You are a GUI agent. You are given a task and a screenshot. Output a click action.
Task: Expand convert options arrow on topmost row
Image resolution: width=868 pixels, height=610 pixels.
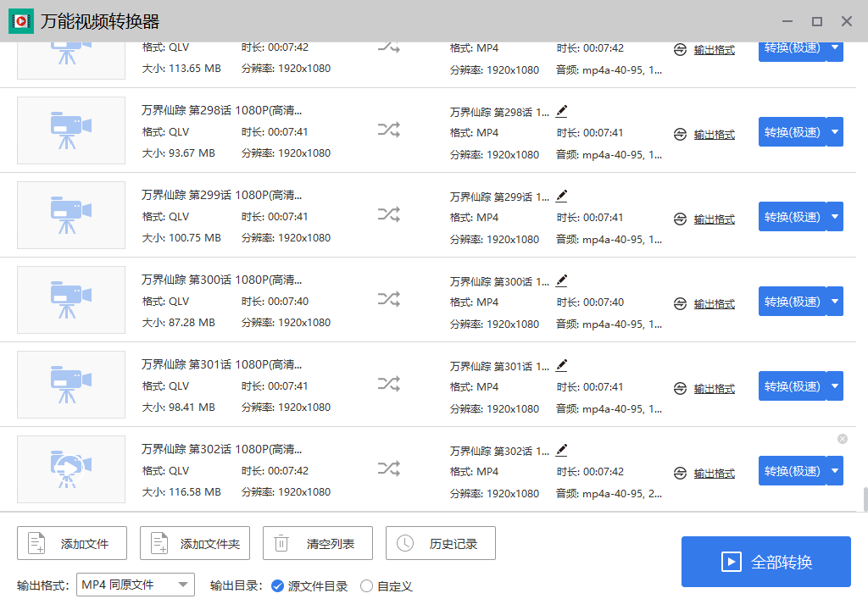click(835, 50)
